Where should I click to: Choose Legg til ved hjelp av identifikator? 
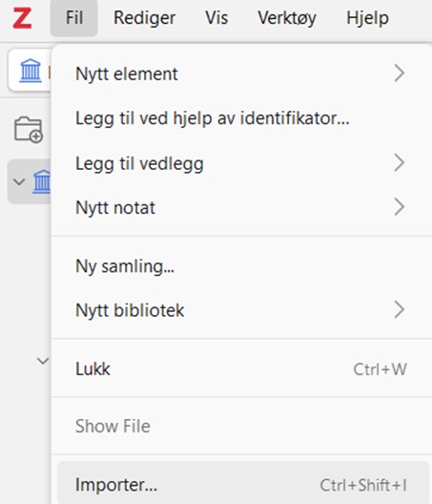[241, 118]
